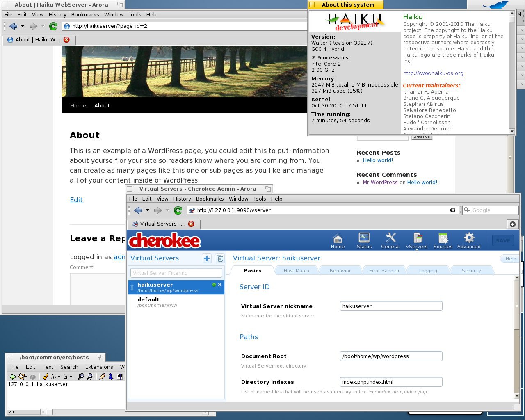Screen dimensions: 525x420
Task: Switch to the Security tab
Action: point(471,271)
